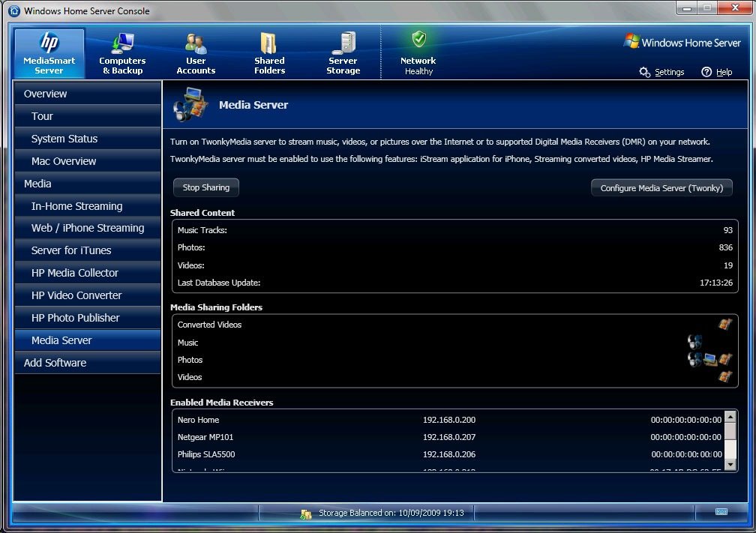Click the picture icon on Photos row
The image size is (756, 533).
click(x=709, y=359)
